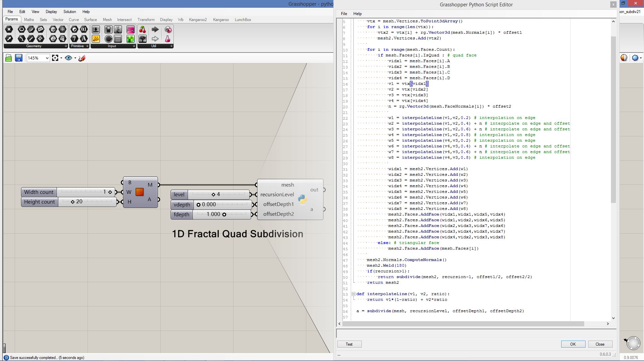Select the Text 'A' primitive parameter
The image size is (644, 361).
(x=84, y=38)
